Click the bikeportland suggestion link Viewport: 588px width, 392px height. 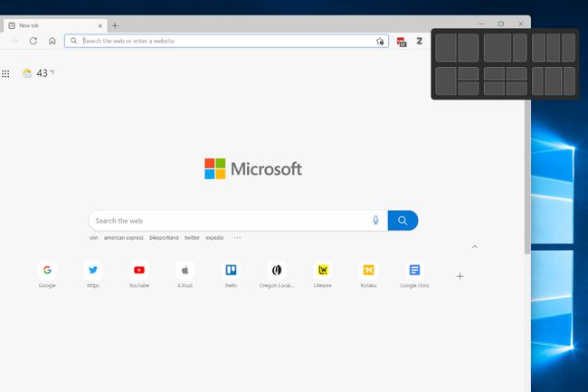[164, 238]
